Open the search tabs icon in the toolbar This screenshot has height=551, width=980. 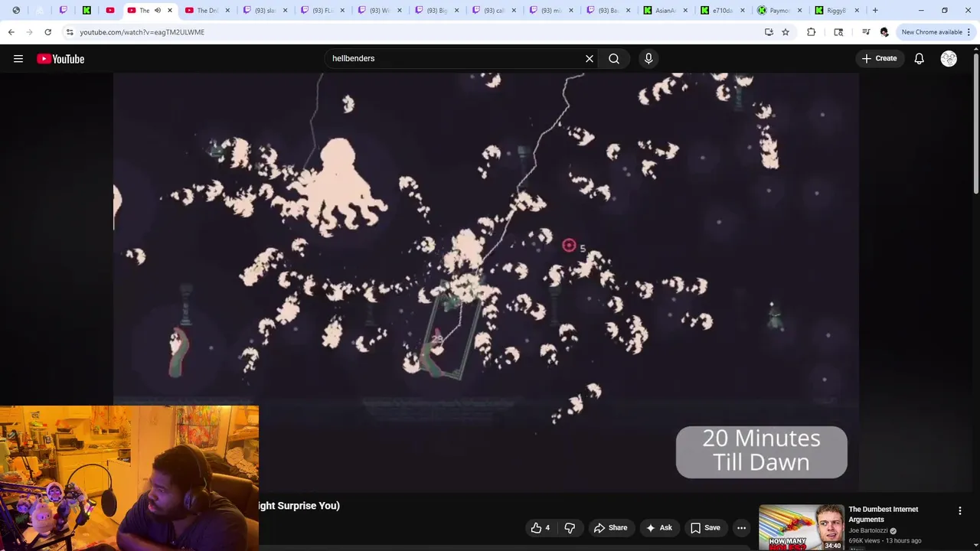[x=838, y=32]
